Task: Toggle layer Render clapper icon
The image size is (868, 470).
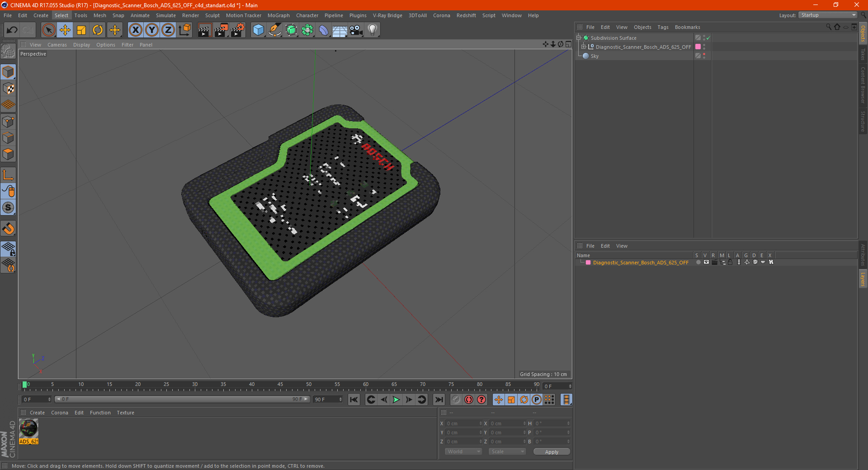Action: 714,263
